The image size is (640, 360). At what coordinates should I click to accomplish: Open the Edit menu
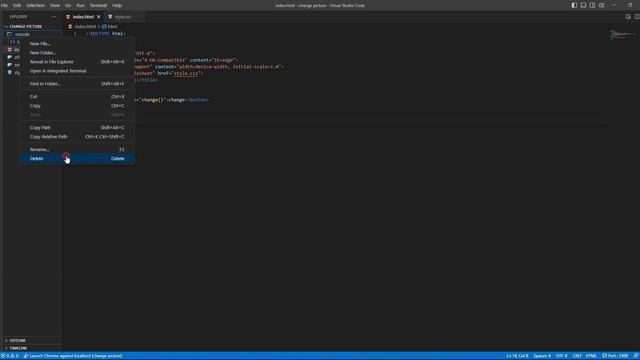click(17, 5)
